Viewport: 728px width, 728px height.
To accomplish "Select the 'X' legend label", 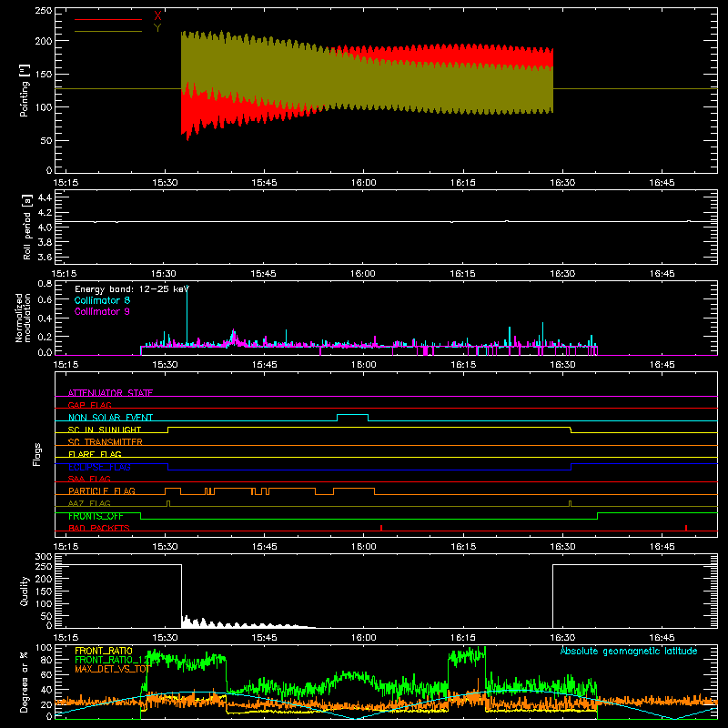I will 157,16.
